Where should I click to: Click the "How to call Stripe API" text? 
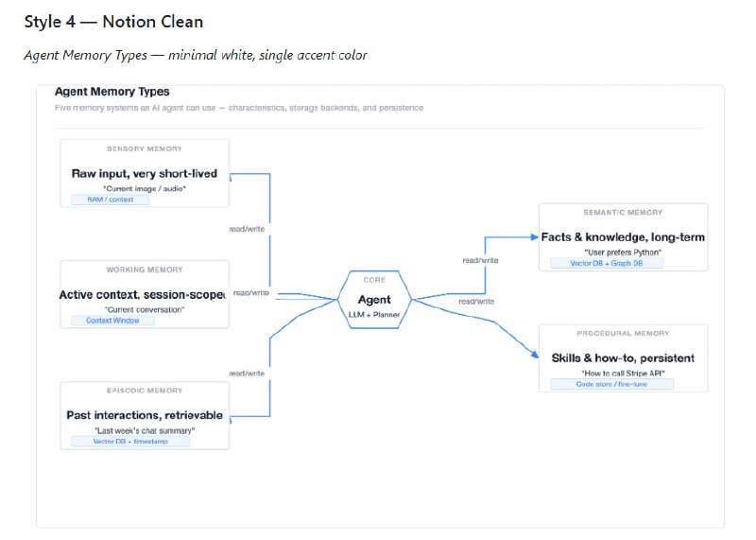(623, 373)
